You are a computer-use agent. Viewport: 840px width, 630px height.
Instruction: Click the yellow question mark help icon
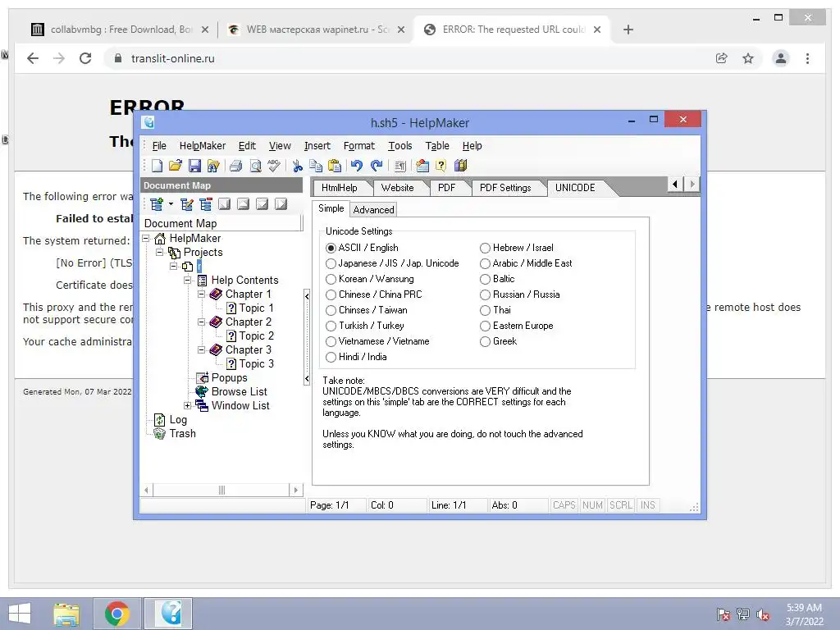[x=441, y=166]
